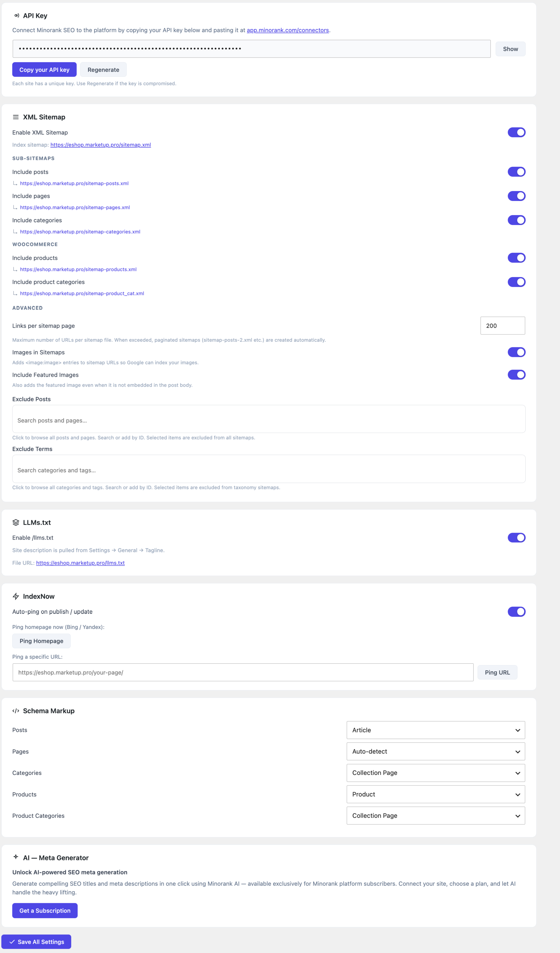This screenshot has height=953, width=560.
Task: Open the sitemap-products.xml link
Action: click(x=78, y=269)
